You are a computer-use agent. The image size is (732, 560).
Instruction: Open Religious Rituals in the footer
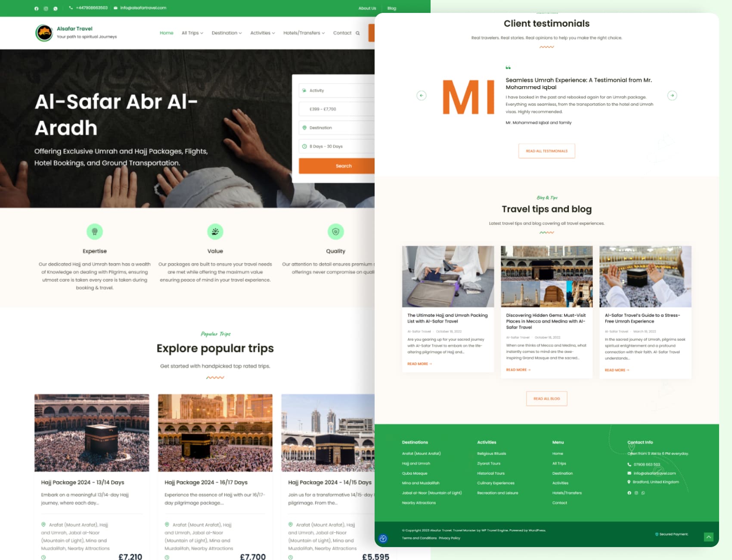click(x=492, y=454)
